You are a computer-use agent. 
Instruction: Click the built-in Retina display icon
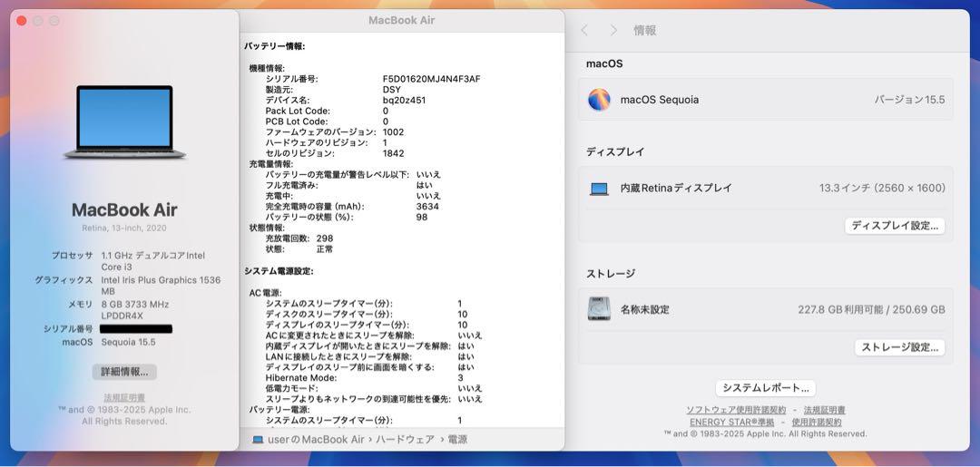[x=599, y=189]
